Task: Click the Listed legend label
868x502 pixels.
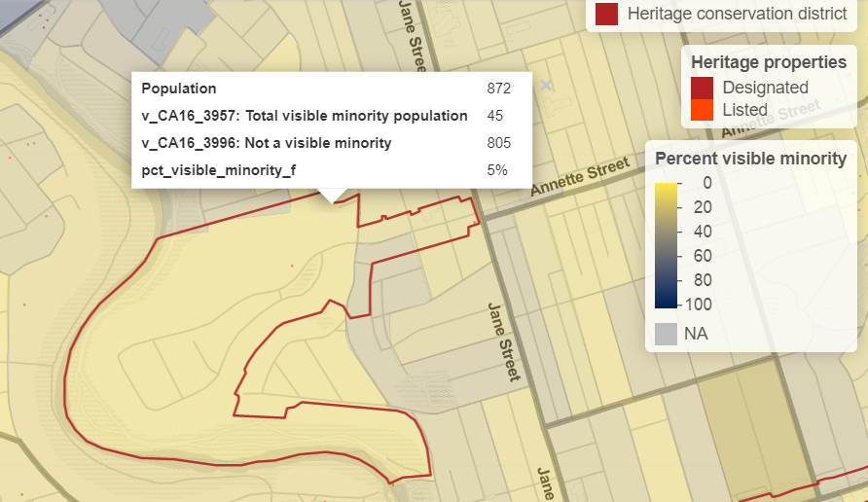Action: [x=744, y=110]
